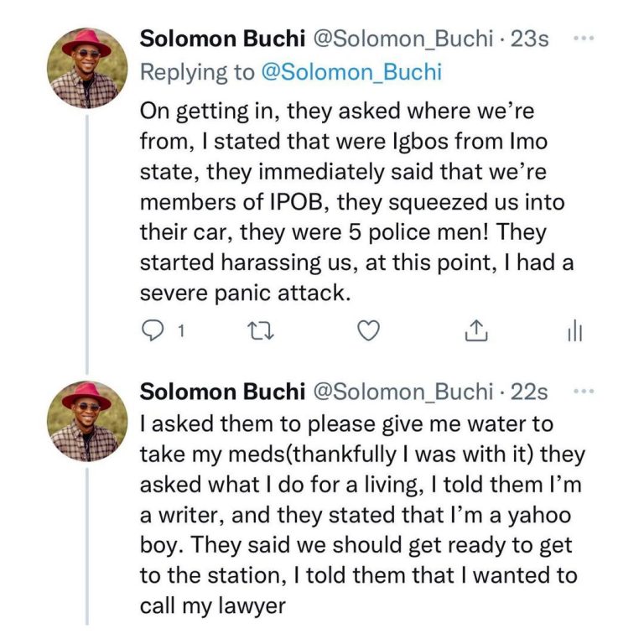Click the reply count number 1

(x=179, y=333)
